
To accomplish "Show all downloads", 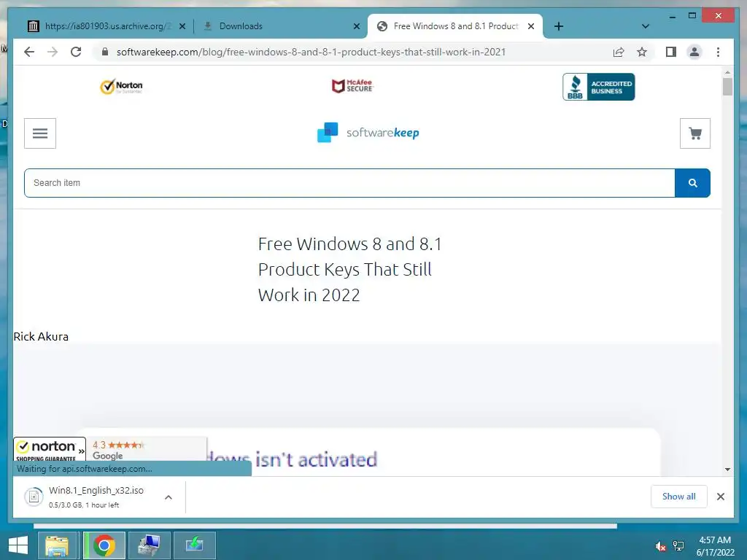I will pos(679,497).
